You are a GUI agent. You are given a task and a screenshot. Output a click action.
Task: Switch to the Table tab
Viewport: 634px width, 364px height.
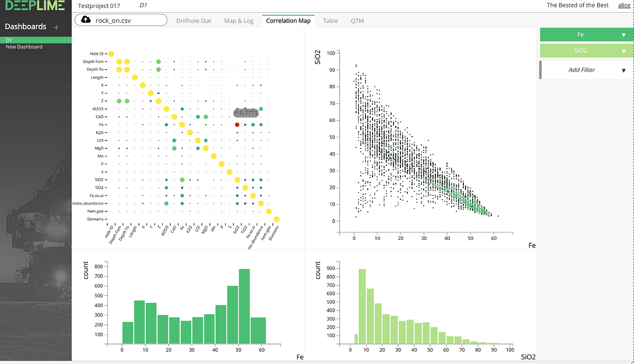pyautogui.click(x=330, y=21)
